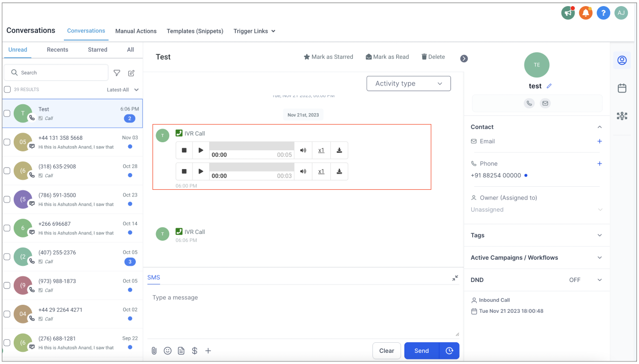The width and height of the screenshot is (639, 364).
Task: Open the notifications bell icon
Action: (585, 13)
